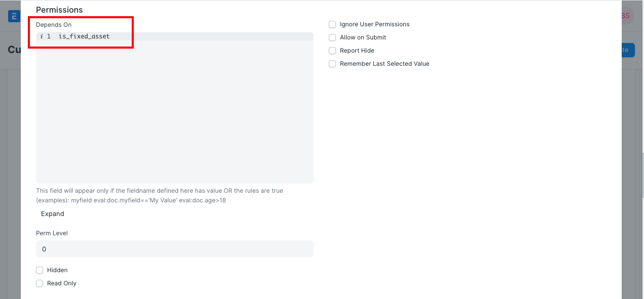Screen dimensions: 644x299
Task: Place the cursor on the is_fixed_asset line
Action: 84,36
